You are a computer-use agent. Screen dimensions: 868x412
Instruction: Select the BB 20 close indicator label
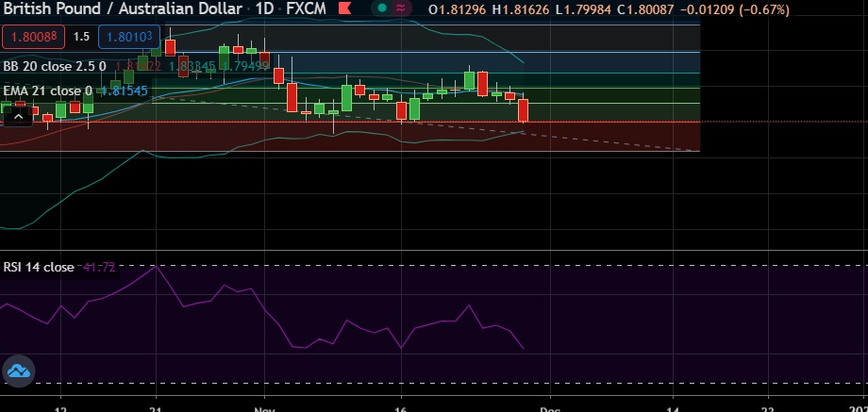click(54, 67)
